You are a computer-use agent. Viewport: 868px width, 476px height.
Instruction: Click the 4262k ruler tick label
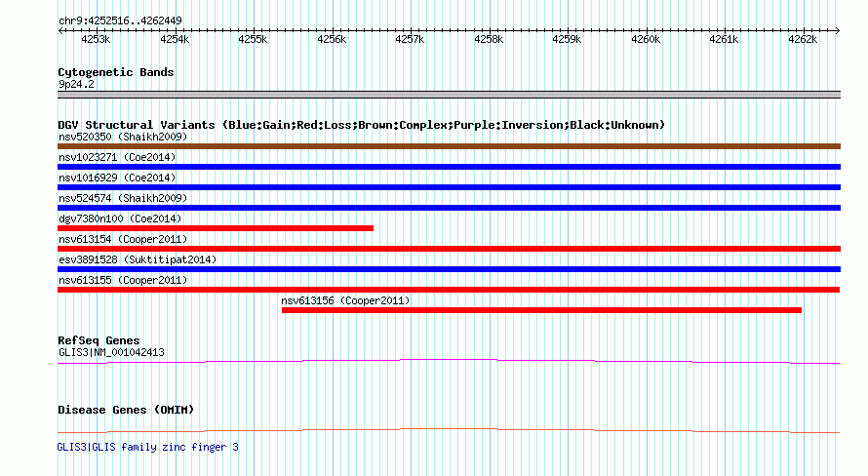click(803, 39)
